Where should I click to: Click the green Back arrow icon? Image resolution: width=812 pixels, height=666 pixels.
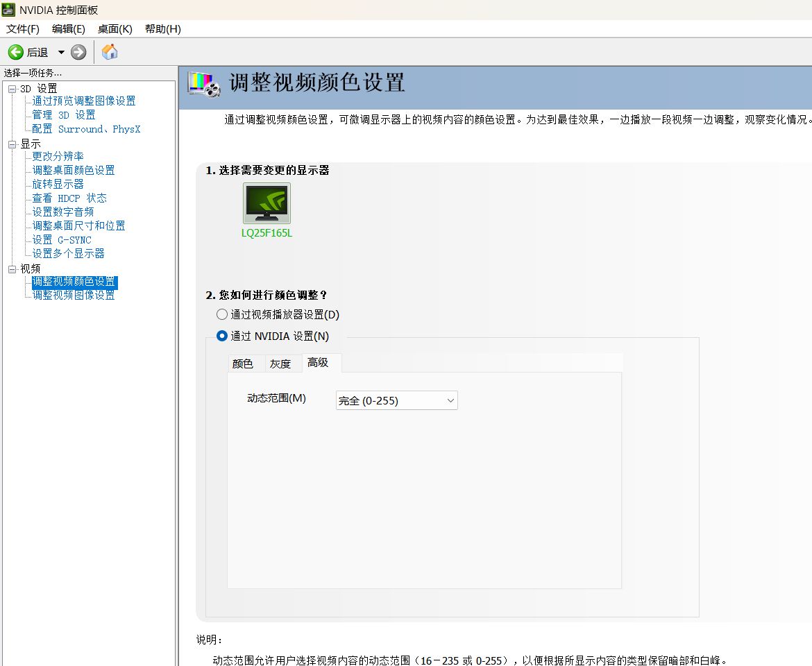15,52
